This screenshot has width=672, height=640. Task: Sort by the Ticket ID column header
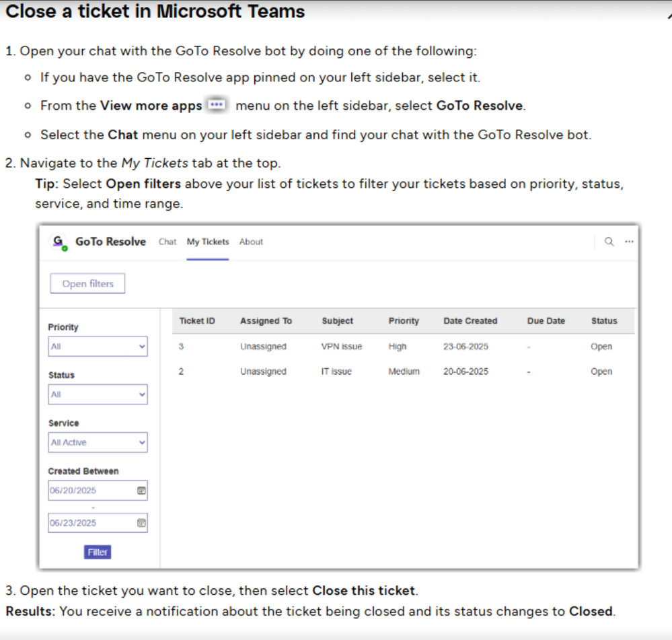tap(197, 321)
